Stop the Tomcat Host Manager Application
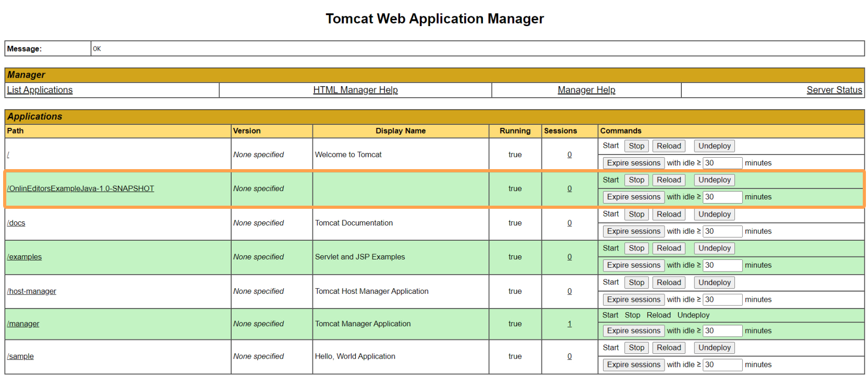Image resolution: width=868 pixels, height=380 pixels. 636,283
